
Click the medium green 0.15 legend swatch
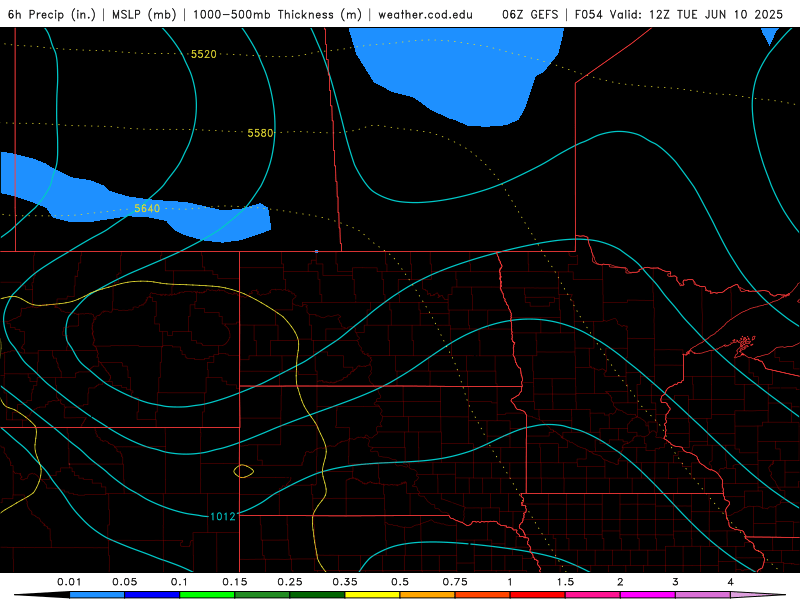pos(262,595)
